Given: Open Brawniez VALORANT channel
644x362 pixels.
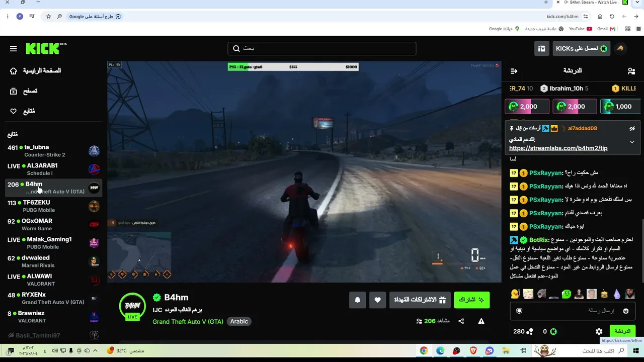Looking at the screenshot, I should 53,317.
